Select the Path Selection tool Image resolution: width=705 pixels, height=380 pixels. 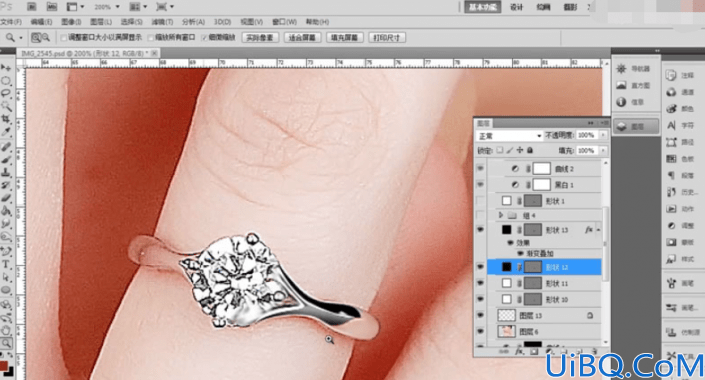(6, 277)
